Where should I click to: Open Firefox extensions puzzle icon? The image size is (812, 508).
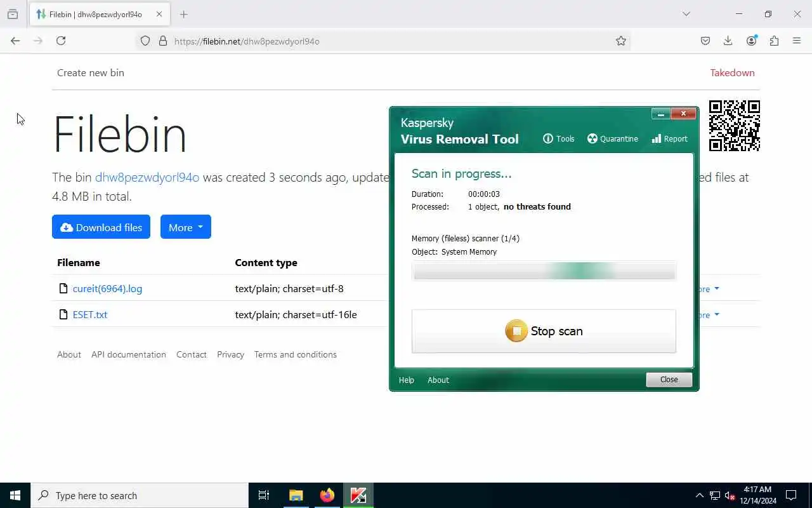[x=774, y=41]
